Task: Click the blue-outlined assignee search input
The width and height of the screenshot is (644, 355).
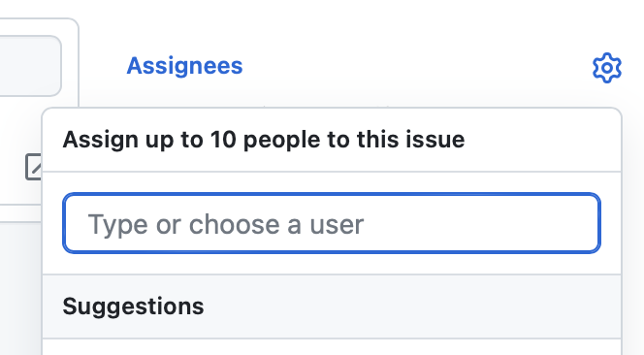Action: [332, 223]
